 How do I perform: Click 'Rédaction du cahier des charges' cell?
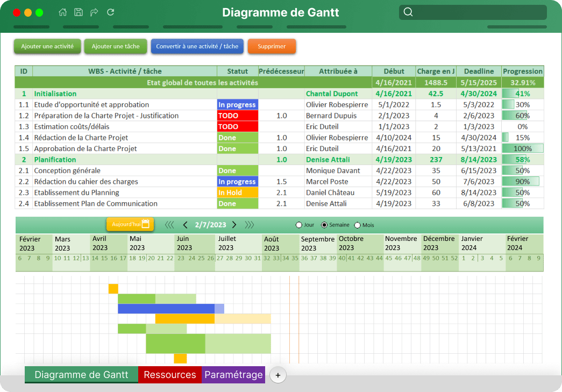[x=125, y=181]
